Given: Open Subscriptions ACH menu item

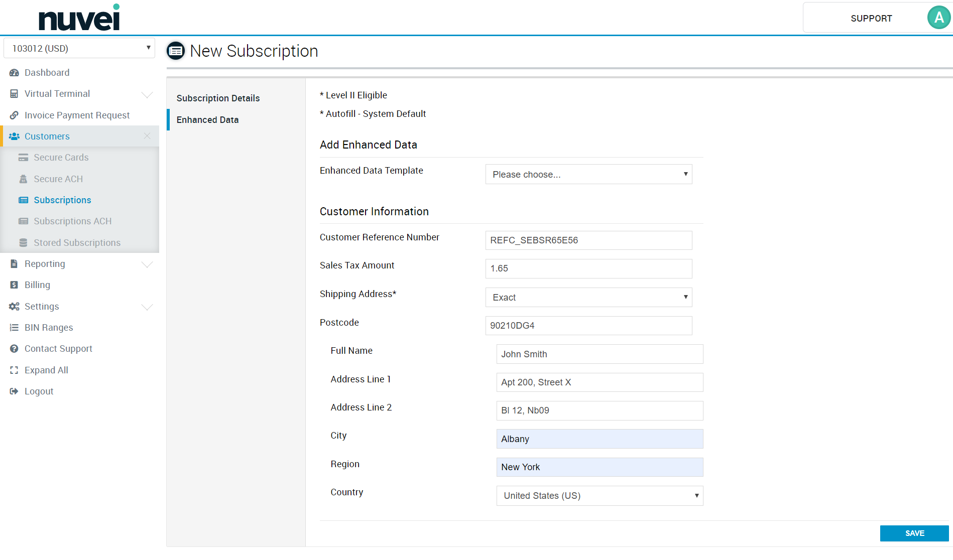Looking at the screenshot, I should pyautogui.click(x=72, y=221).
